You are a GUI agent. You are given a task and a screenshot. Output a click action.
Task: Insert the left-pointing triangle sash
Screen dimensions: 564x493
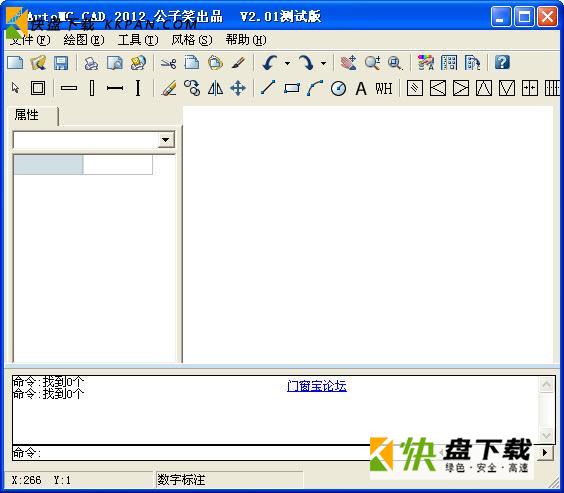[438, 88]
